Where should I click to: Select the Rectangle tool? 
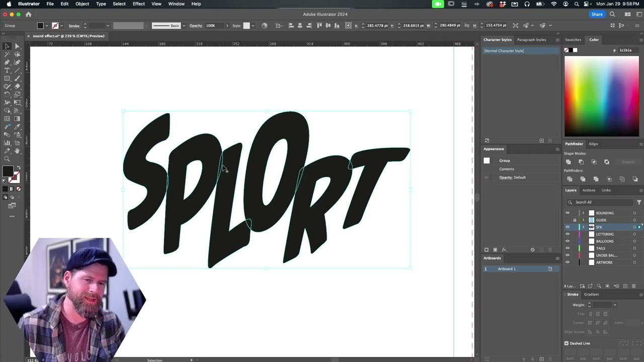pos(7,78)
